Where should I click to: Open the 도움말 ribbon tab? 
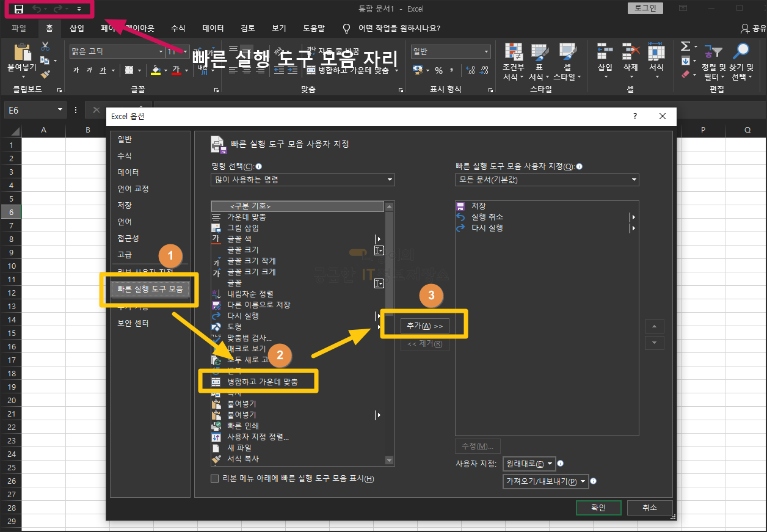click(314, 28)
